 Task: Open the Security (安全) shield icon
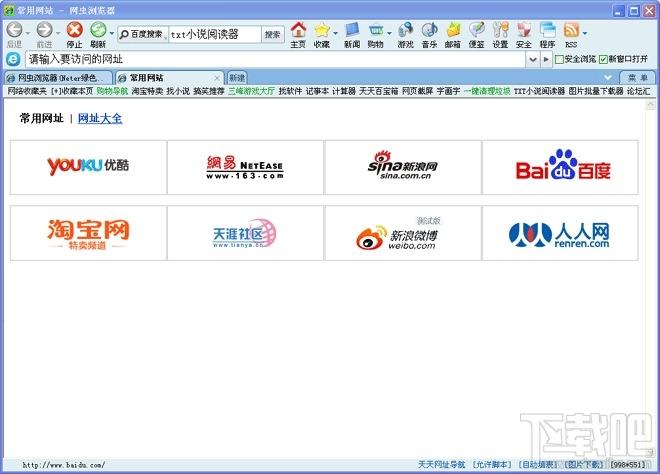click(524, 30)
